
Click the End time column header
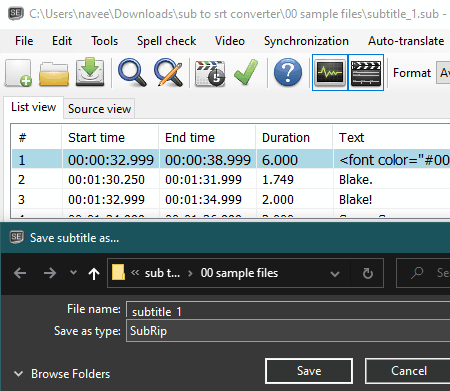point(207,138)
